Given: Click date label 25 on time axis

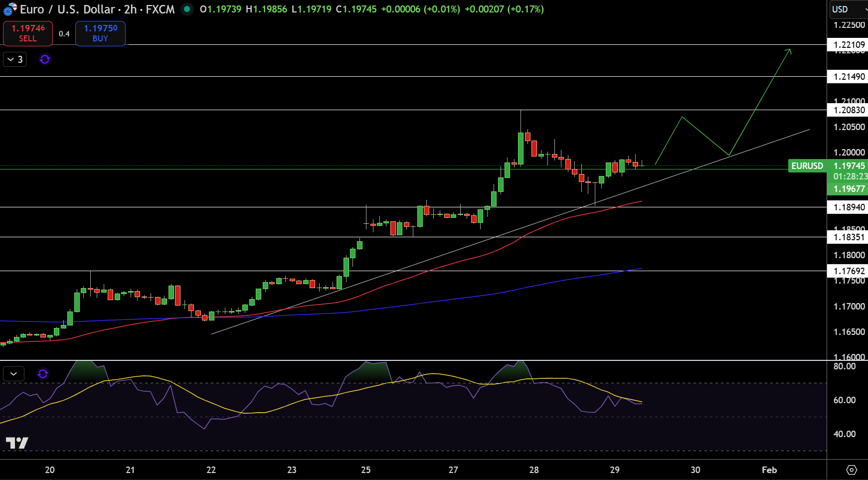Looking at the screenshot, I should click(366, 470).
